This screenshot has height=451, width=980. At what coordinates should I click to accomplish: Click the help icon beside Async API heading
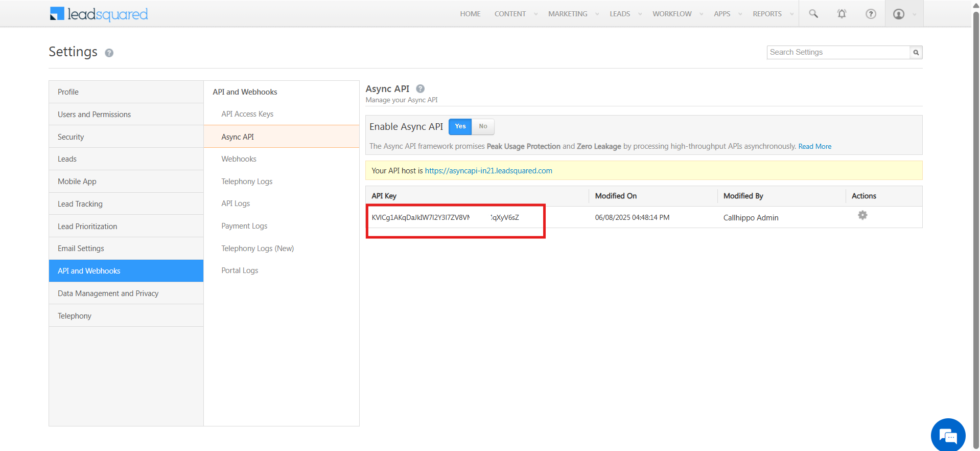[x=420, y=88]
